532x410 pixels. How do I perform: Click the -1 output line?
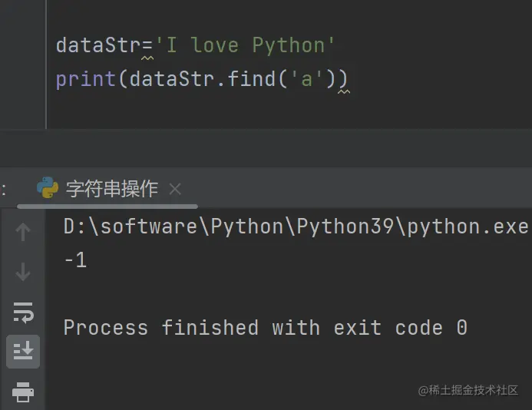coord(75,260)
